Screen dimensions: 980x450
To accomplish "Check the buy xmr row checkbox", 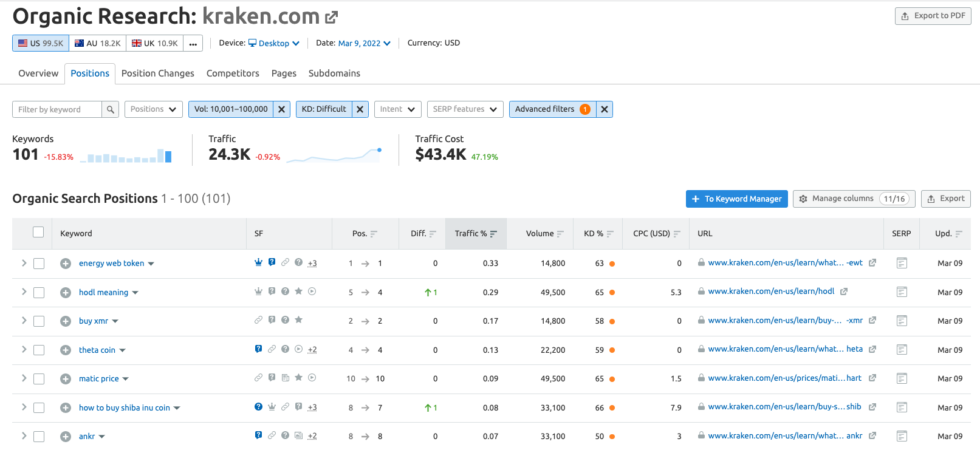I will pyautogui.click(x=39, y=321).
